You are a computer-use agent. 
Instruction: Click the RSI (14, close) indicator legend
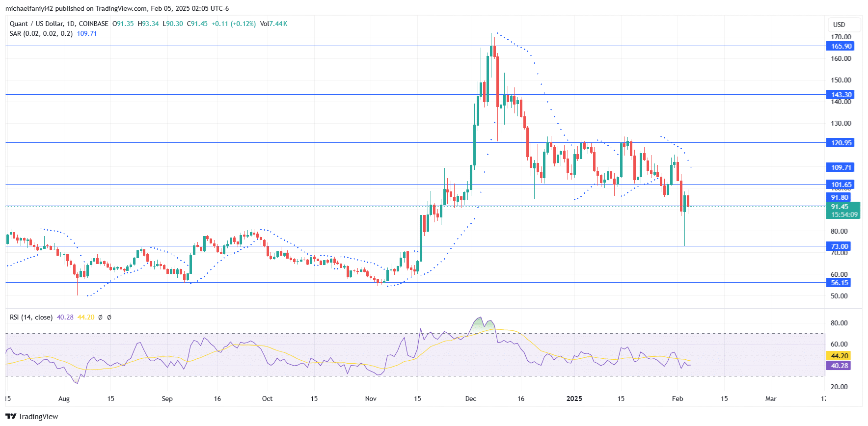tap(31, 317)
